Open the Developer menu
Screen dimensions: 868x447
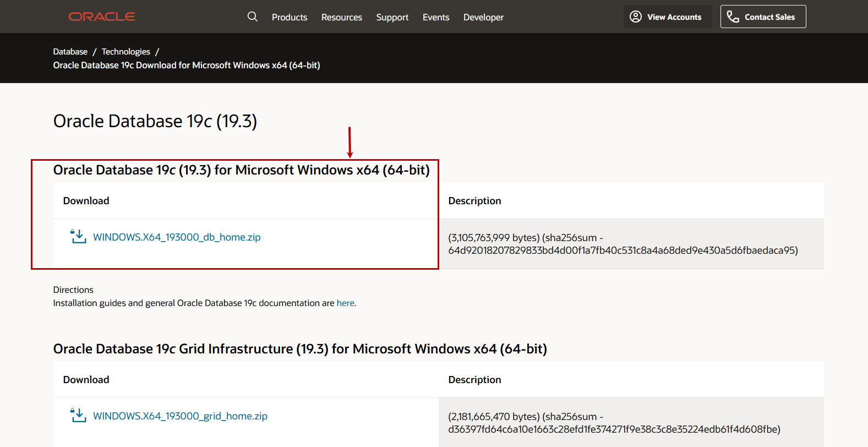pyautogui.click(x=483, y=18)
